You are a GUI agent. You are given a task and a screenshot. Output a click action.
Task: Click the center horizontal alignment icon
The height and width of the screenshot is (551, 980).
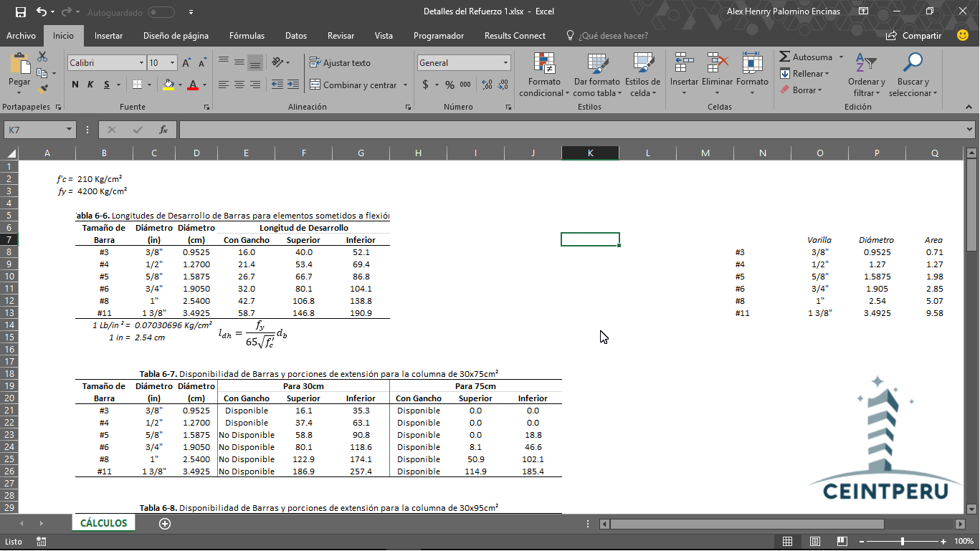pyautogui.click(x=239, y=85)
